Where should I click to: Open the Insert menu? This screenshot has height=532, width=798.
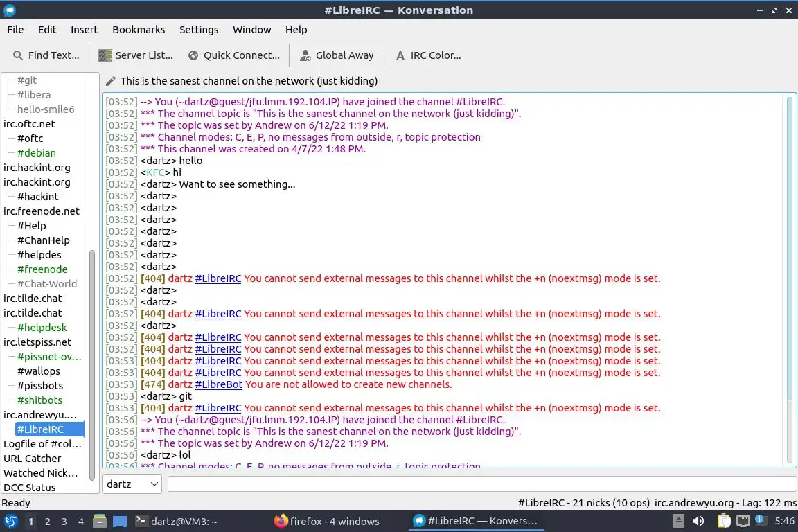(x=84, y=30)
